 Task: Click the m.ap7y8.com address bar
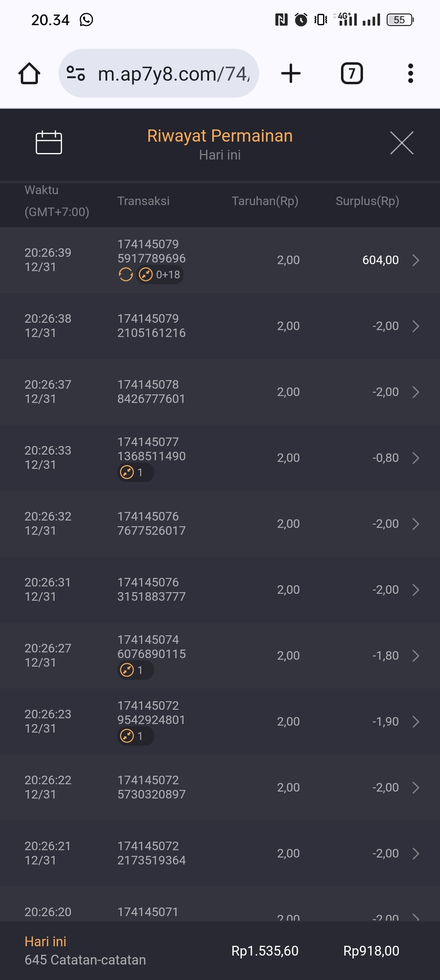(x=173, y=74)
